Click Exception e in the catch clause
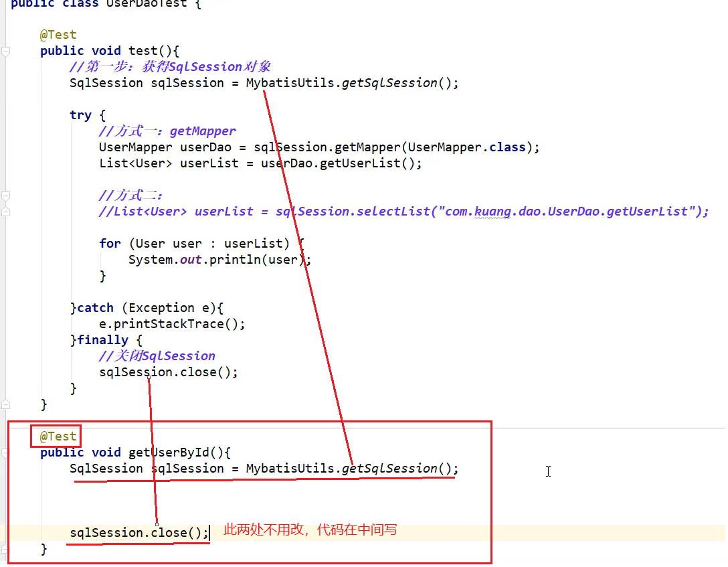 pos(169,308)
